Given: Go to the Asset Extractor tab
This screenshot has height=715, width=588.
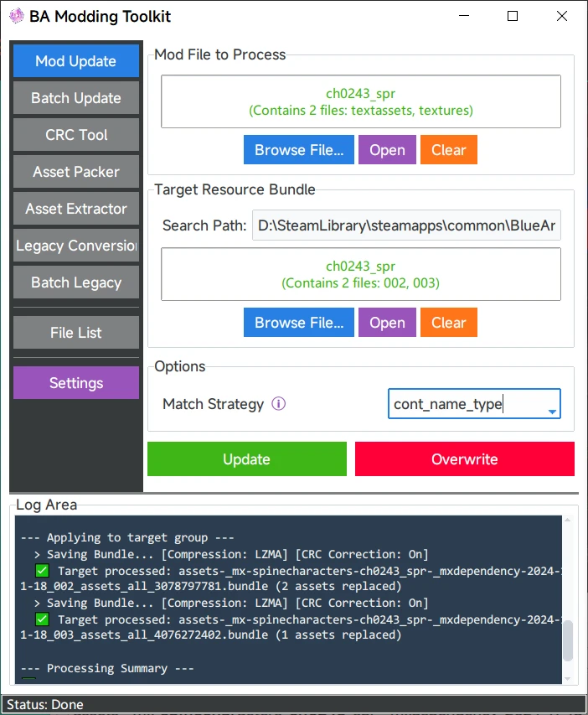Looking at the screenshot, I should pyautogui.click(x=76, y=209).
